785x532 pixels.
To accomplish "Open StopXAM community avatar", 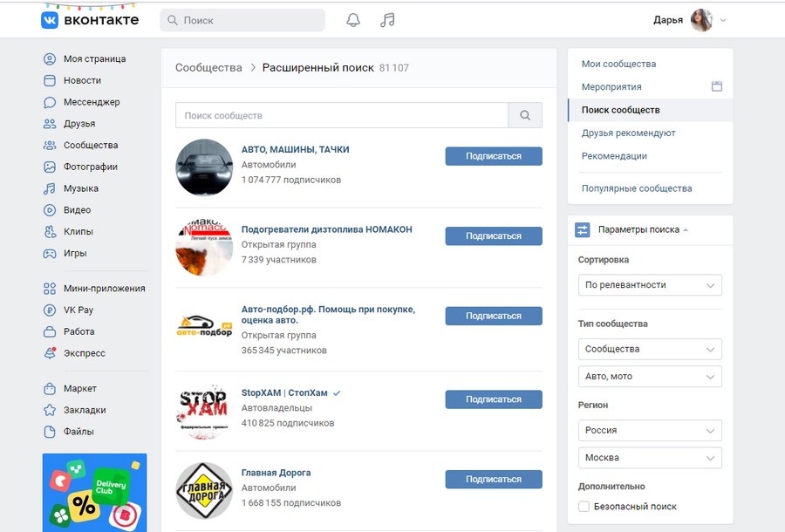I will 204,411.
